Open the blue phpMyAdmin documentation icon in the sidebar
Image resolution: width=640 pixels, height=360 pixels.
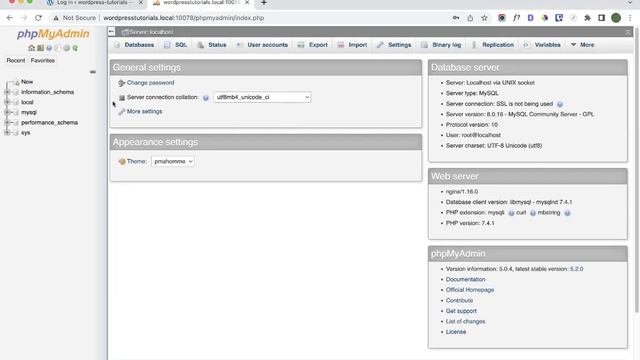pyautogui.click(x=49, y=48)
